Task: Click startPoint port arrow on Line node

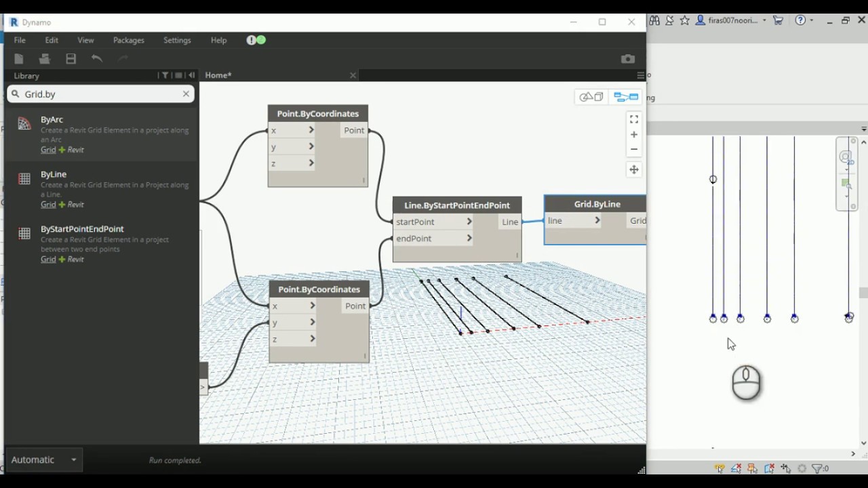Action: 469,222
